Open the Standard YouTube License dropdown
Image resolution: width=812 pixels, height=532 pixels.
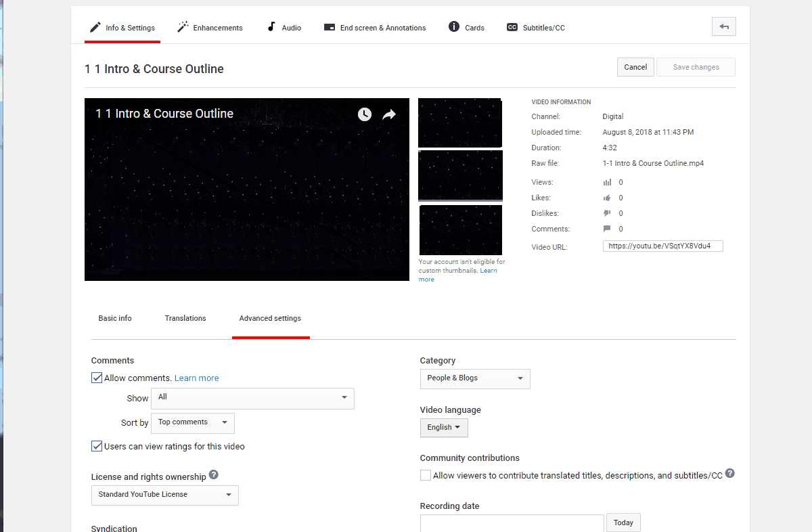pos(165,495)
